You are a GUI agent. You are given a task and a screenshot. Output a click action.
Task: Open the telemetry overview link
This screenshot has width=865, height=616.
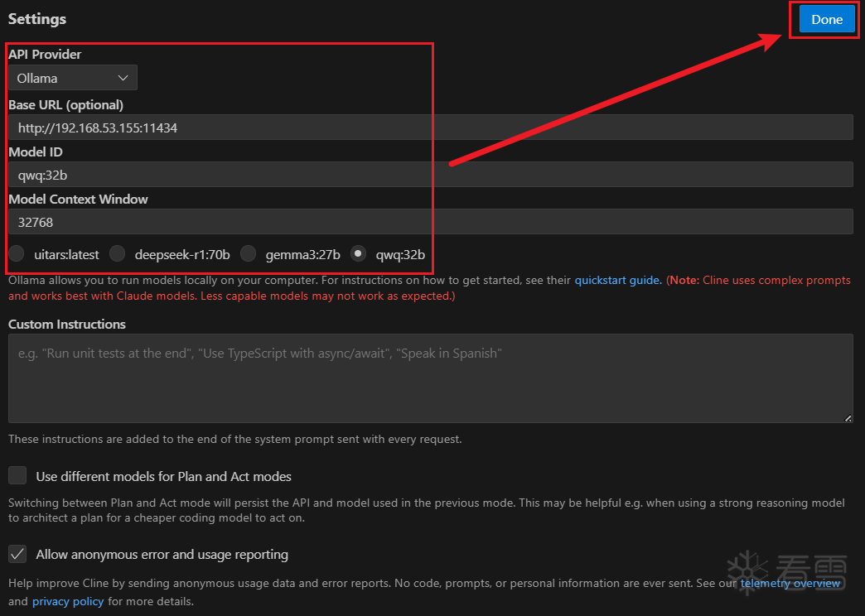pos(790,584)
